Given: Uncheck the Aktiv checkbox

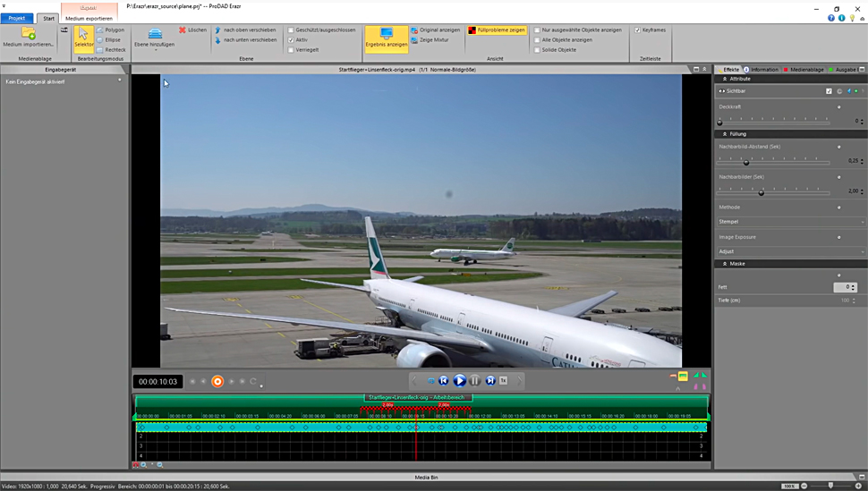Looking at the screenshot, I should [x=291, y=40].
